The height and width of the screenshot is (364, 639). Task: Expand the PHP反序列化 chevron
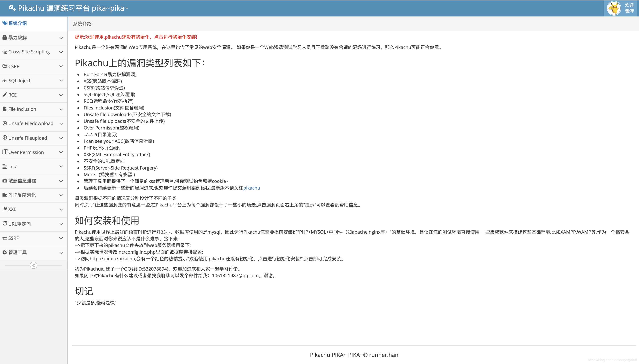point(61,195)
